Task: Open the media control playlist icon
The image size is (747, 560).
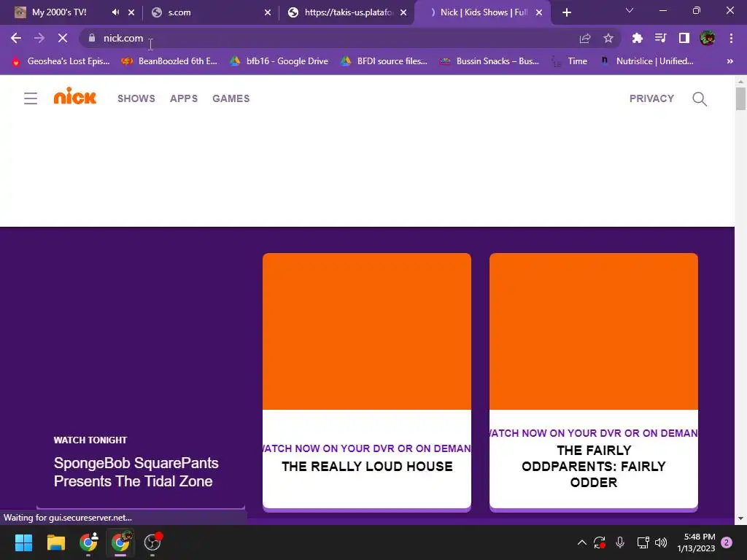Action: tap(660, 38)
